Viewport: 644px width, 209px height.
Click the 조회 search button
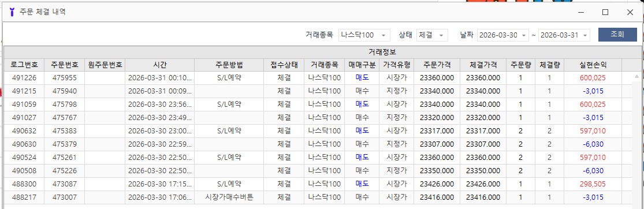[x=617, y=35]
